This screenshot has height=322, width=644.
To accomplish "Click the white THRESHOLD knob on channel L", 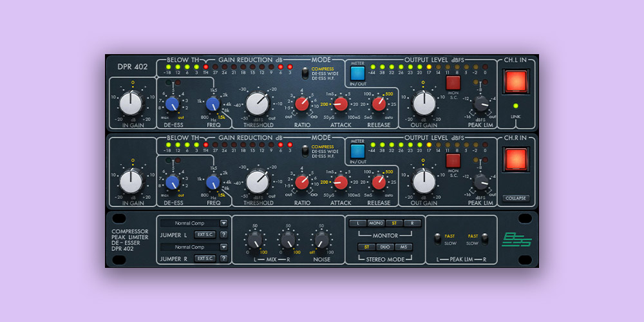I will click(257, 104).
